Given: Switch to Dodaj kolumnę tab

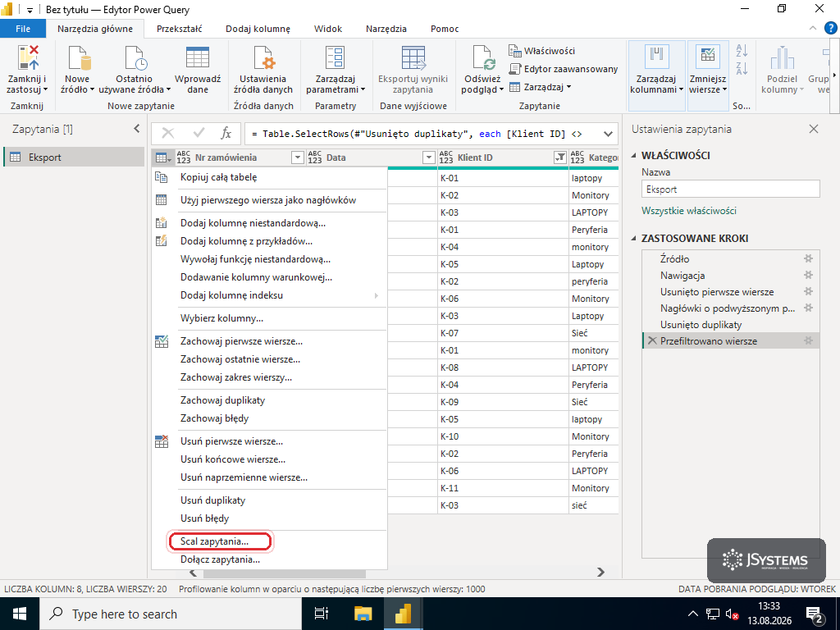Looking at the screenshot, I should pos(258,29).
